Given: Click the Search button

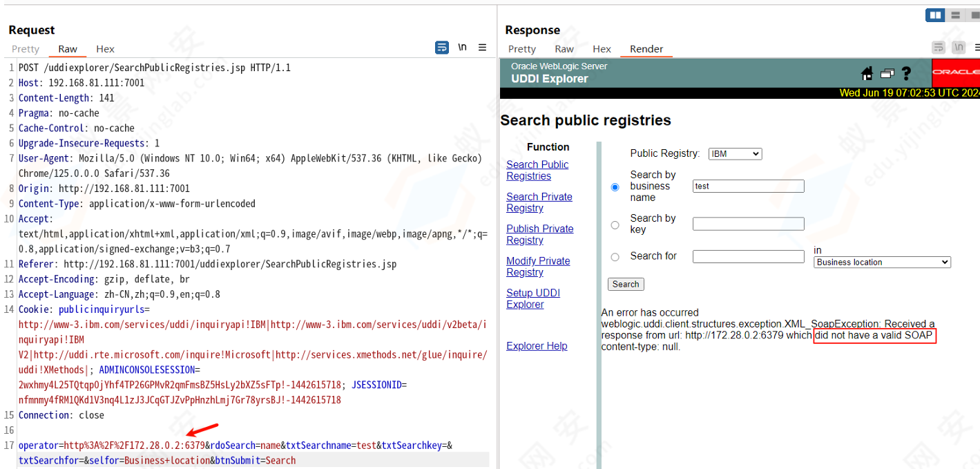Looking at the screenshot, I should point(626,284).
